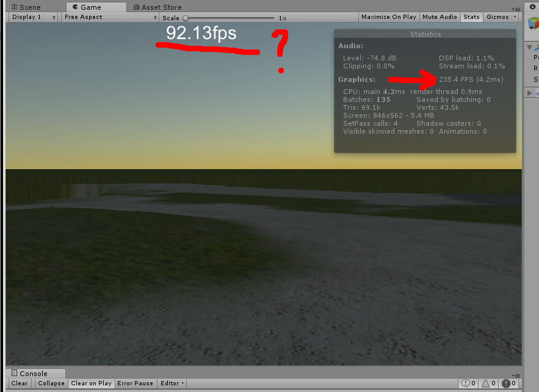Click the grid icon on the Scene tab
The height and width of the screenshot is (392, 539).
click(14, 7)
